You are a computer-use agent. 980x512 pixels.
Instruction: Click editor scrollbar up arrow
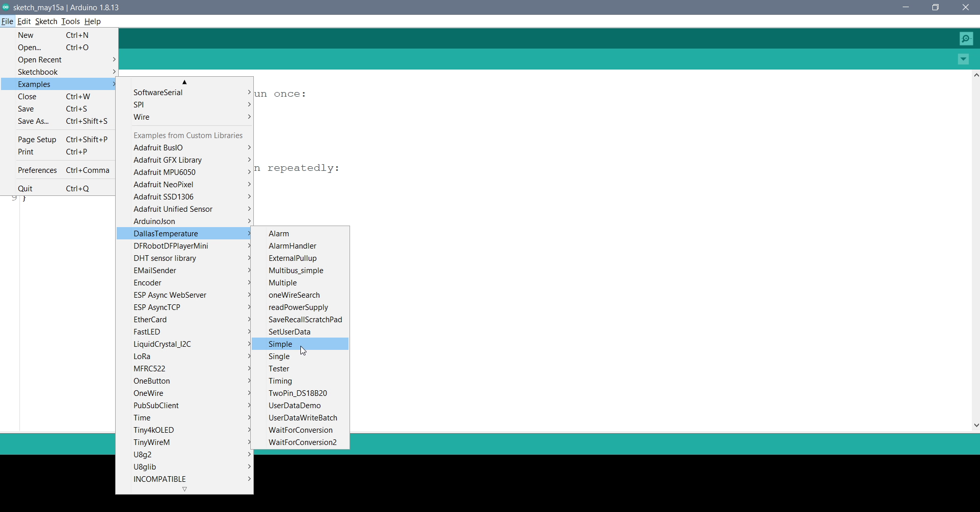tap(976, 75)
